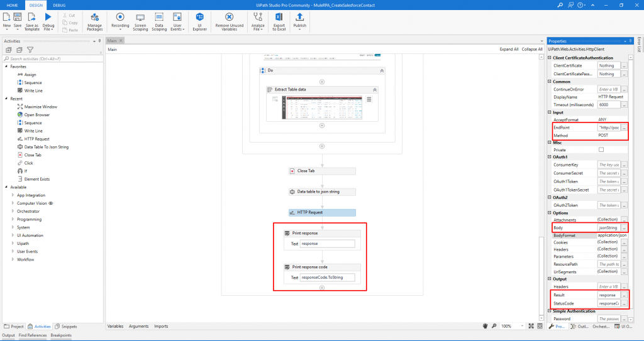Click the Collapse All link
This screenshot has width=644, height=341.
click(532, 49)
